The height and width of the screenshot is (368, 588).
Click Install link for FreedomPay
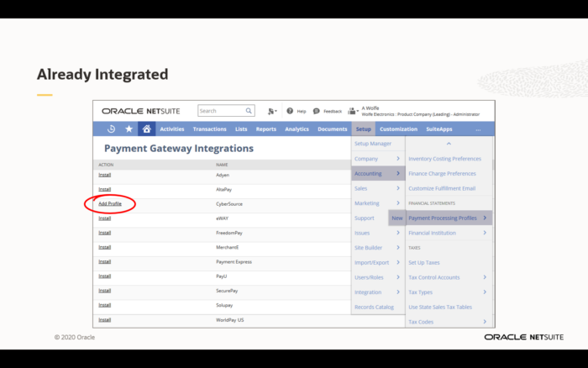tap(105, 233)
